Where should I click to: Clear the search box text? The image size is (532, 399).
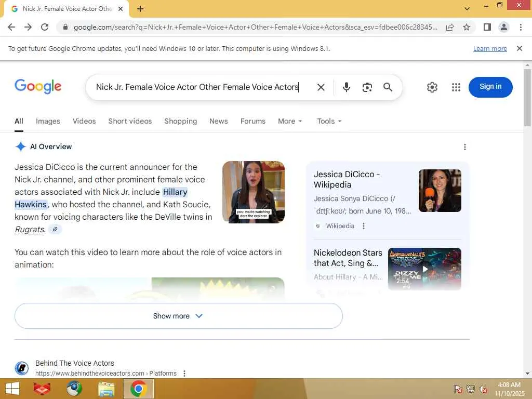321,87
